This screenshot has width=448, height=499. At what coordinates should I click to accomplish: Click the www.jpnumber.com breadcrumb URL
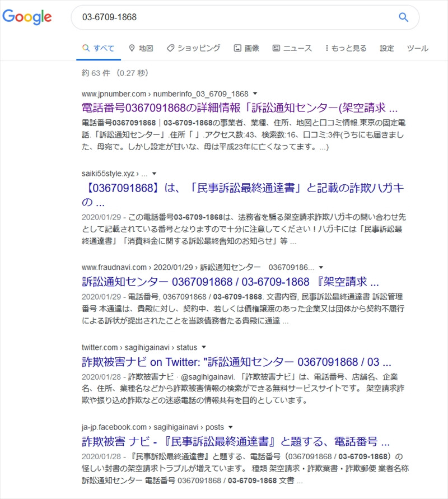[x=165, y=94]
